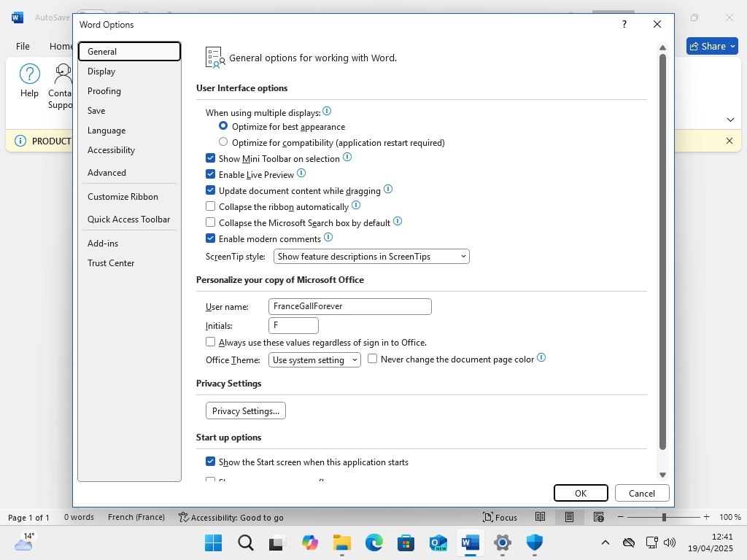Viewport: 747px width, 560px height.
Task: Open the Focus mode in status bar
Action: click(500, 517)
